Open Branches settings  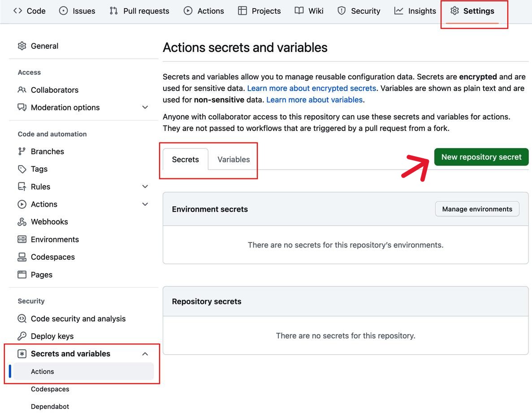pyautogui.click(x=48, y=152)
